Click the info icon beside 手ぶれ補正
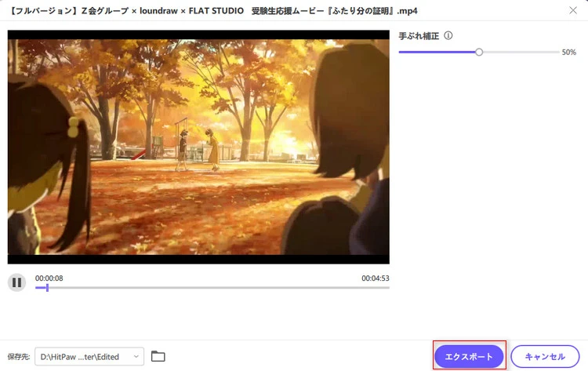 [448, 36]
